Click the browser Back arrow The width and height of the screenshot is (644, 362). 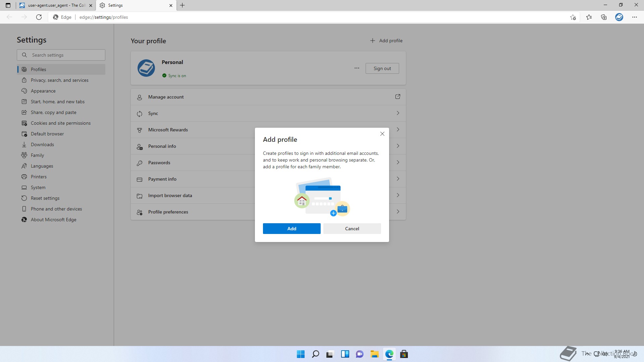[x=9, y=17]
